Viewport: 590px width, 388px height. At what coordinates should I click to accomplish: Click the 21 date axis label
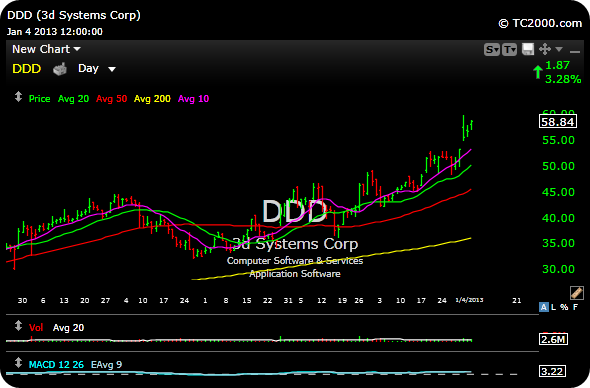click(517, 300)
